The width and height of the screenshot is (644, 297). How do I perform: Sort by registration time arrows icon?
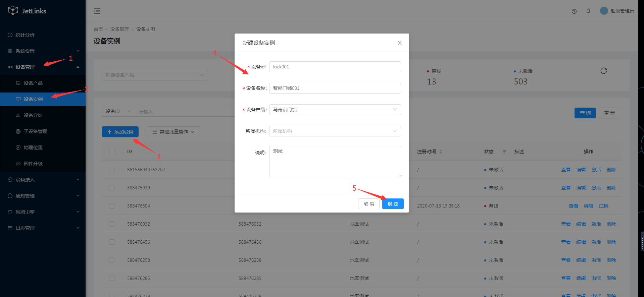pyautogui.click(x=441, y=152)
